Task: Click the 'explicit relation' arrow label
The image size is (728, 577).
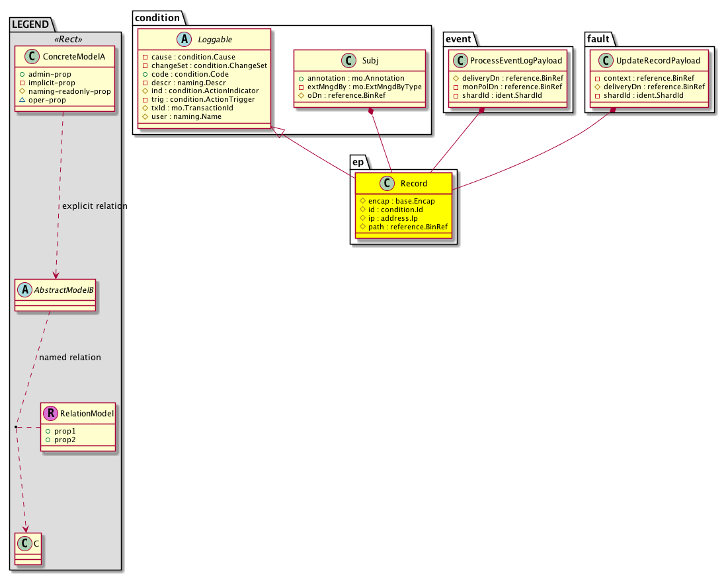Action: click(94, 206)
